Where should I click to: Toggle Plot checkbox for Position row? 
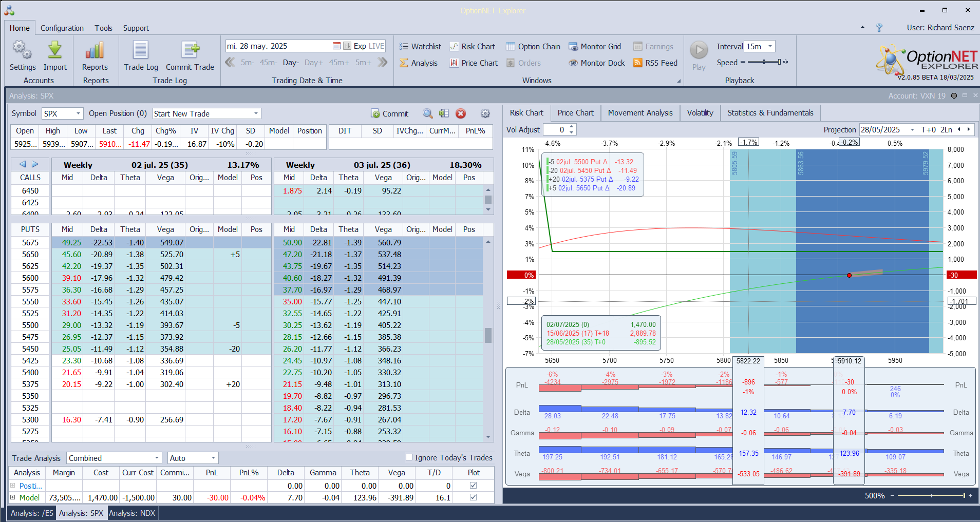[x=473, y=485]
